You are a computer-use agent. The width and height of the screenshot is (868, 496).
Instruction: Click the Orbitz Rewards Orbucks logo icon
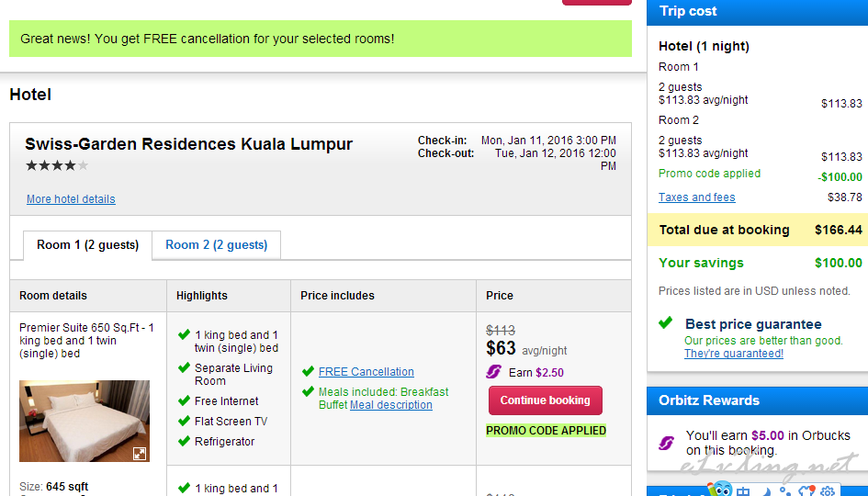(x=667, y=443)
